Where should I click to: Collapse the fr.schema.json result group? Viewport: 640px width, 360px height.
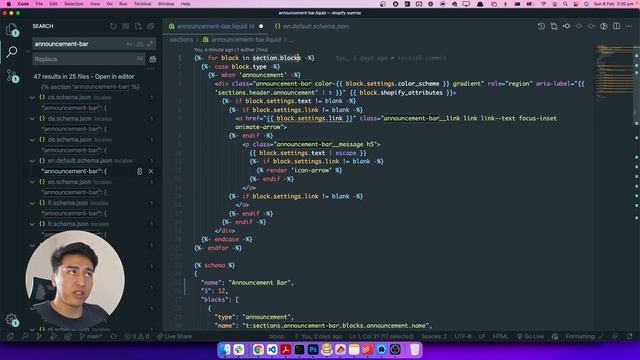(x=32, y=224)
